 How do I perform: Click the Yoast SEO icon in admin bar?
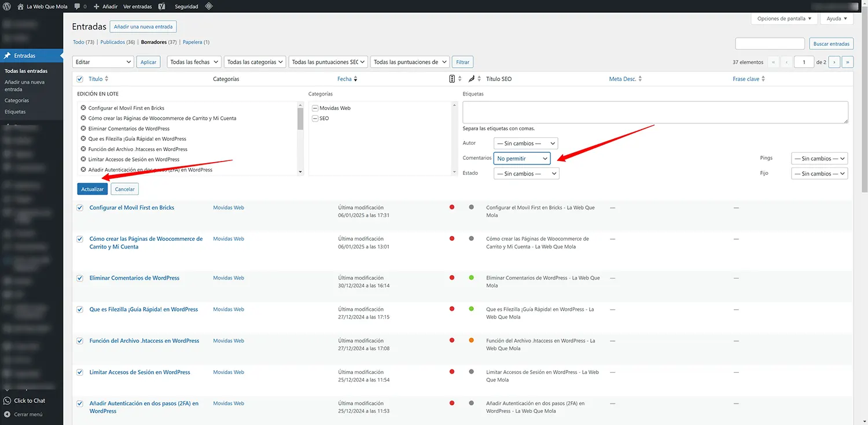pyautogui.click(x=163, y=6)
